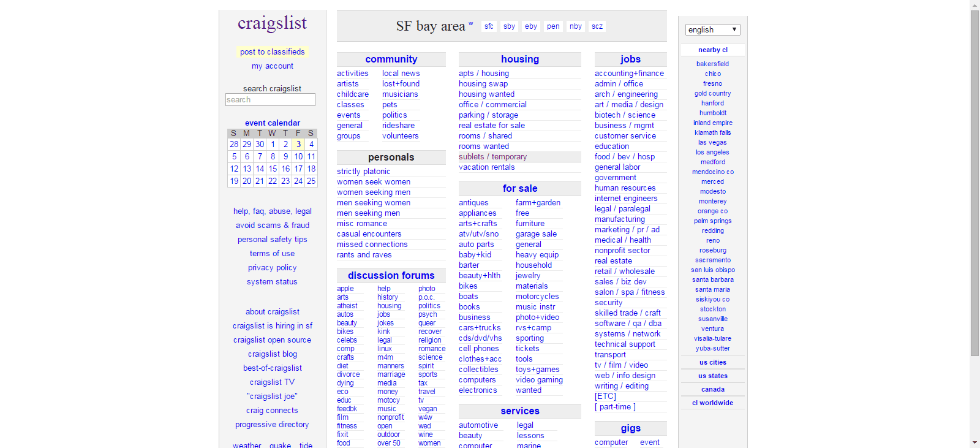The image size is (980, 448).
Task: Open the system status link
Action: point(273,282)
